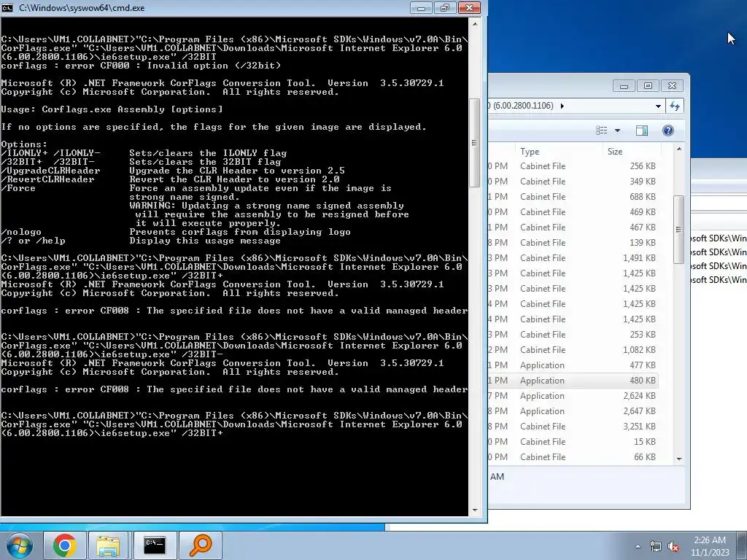The image size is (747, 560).
Task: Expand address bar previous locations dropdown
Action: click(659, 106)
